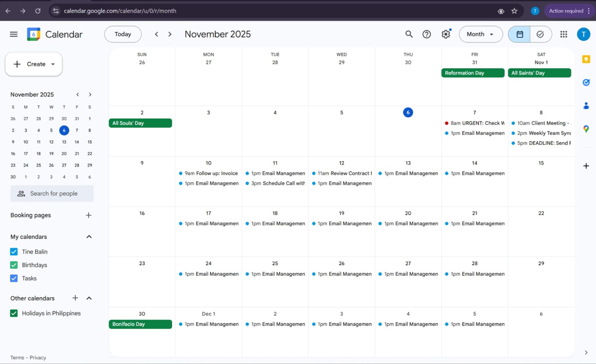
Task: Toggle the Tasks calendar checkbox
Action: tap(14, 278)
